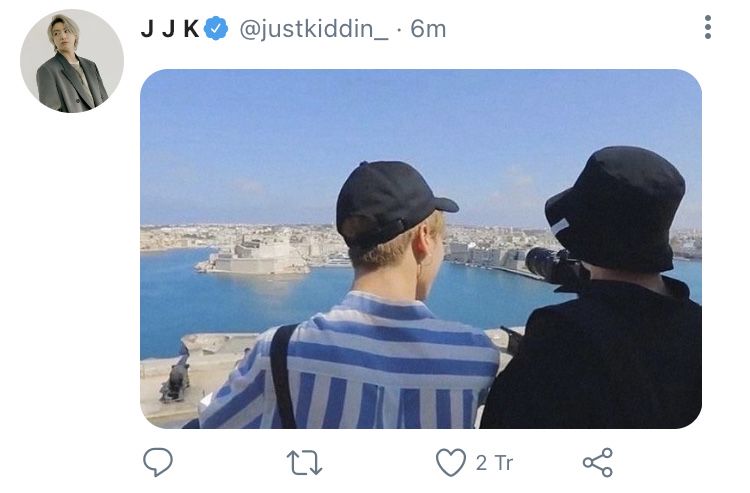Share the tweet via share icon
The height and width of the screenshot is (493, 750).
coord(598,462)
